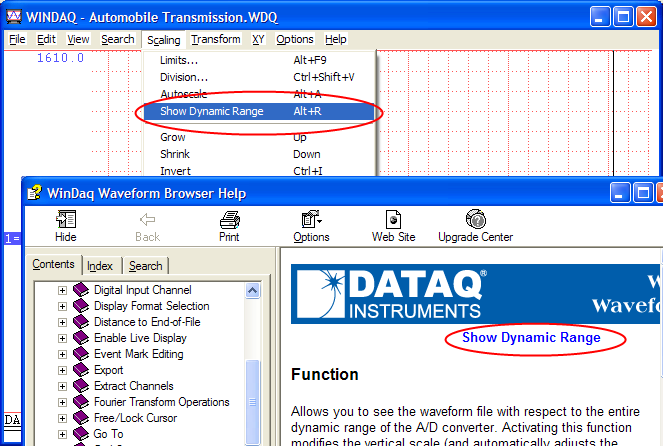663x446 pixels.
Task: Open the XY menu
Action: (x=258, y=39)
